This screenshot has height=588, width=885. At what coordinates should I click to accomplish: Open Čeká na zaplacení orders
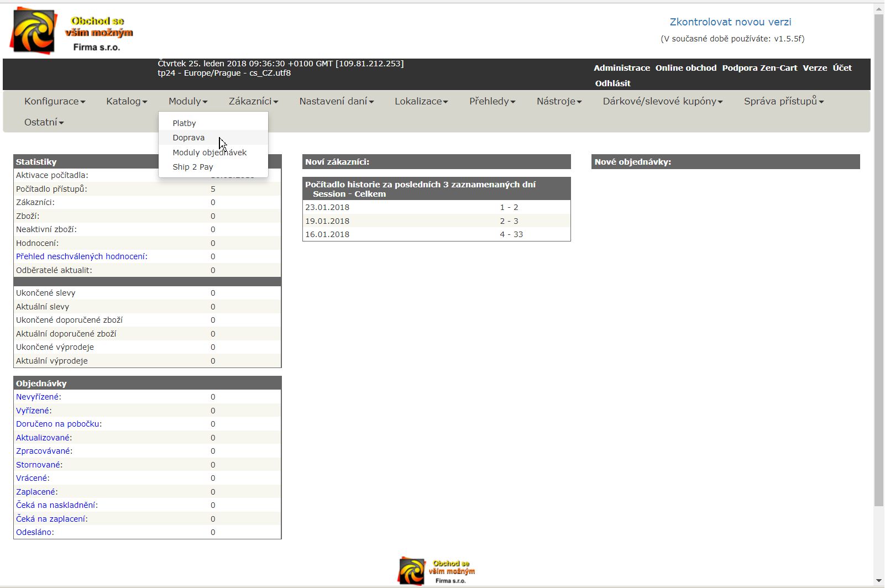51,519
